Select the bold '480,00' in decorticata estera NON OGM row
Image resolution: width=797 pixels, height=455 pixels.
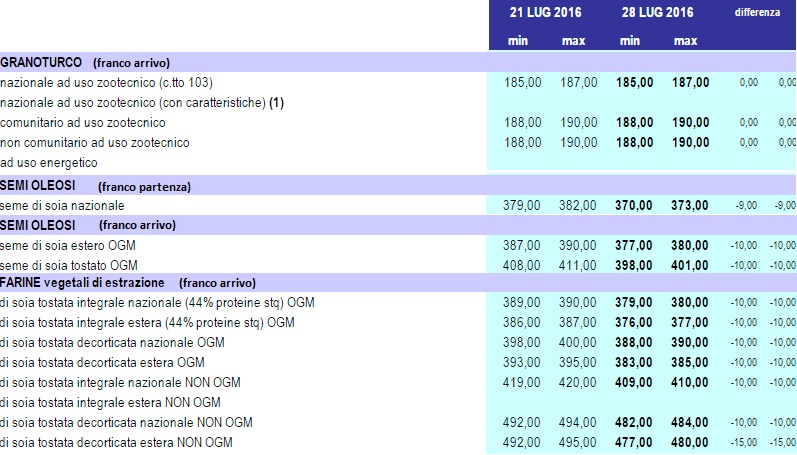(x=689, y=442)
